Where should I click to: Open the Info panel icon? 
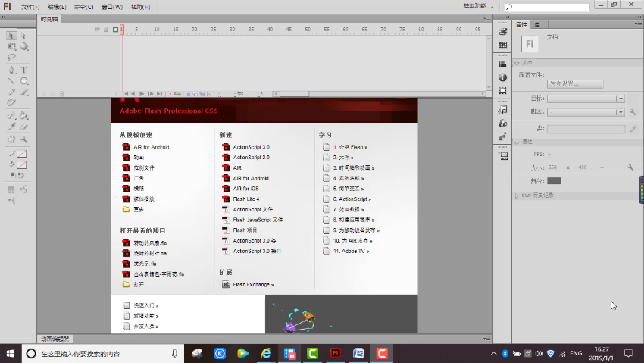click(502, 77)
